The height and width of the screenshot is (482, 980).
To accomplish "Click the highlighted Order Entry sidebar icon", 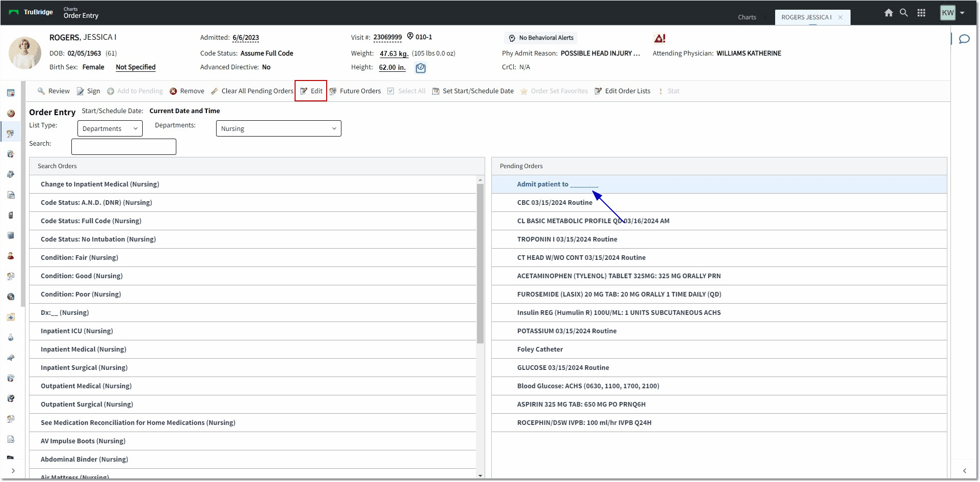I will [11, 133].
